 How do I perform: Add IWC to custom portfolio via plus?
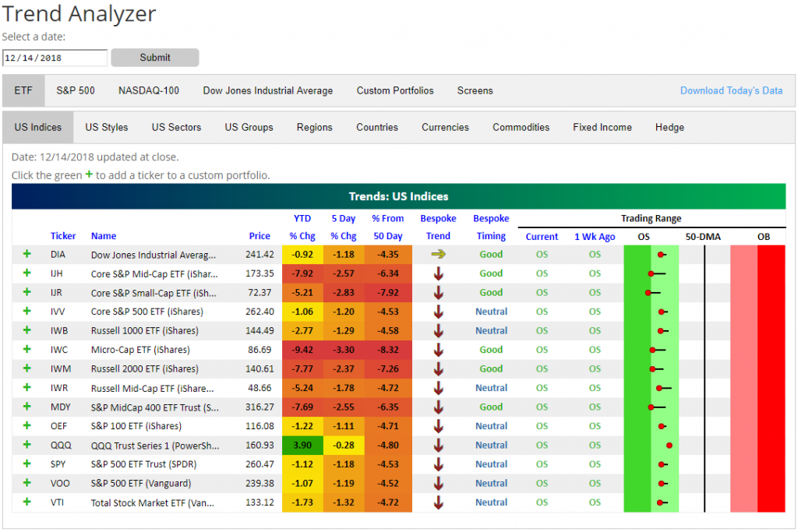pos(28,350)
